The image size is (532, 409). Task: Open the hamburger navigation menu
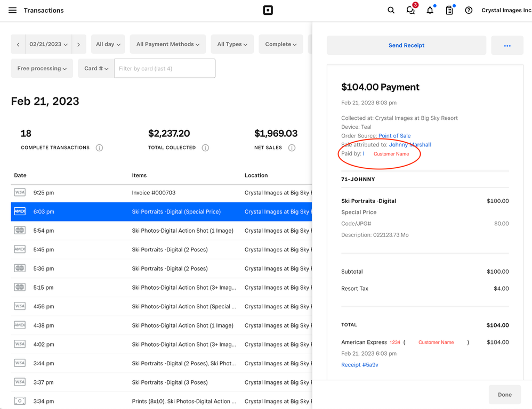pyautogui.click(x=12, y=10)
